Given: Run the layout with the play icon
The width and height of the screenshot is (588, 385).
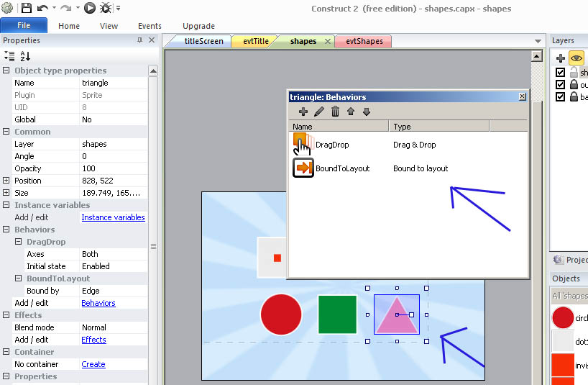Looking at the screenshot, I should coord(90,8).
